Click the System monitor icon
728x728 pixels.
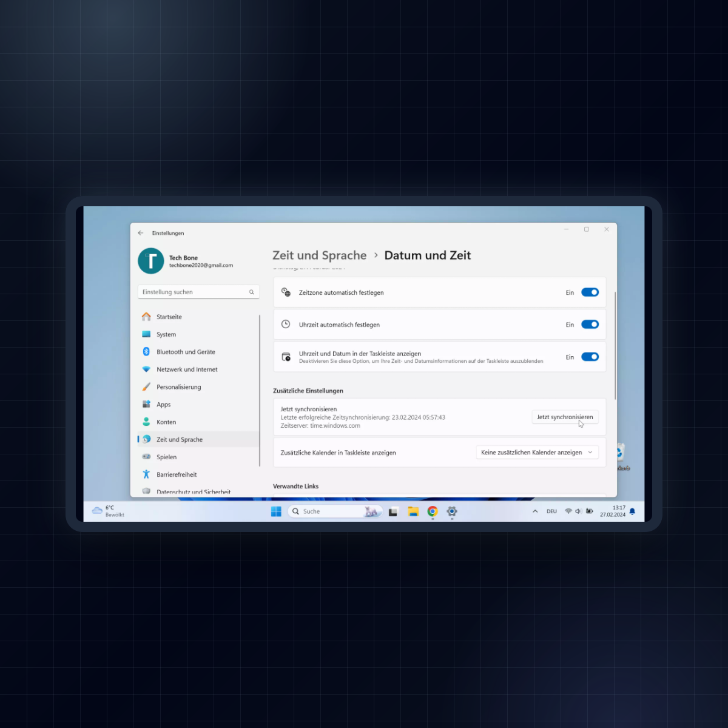pos(146,334)
